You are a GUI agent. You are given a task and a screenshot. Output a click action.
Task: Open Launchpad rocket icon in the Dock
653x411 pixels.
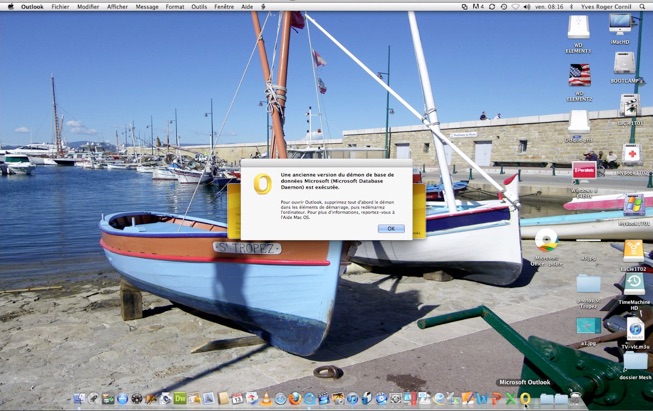click(94, 399)
